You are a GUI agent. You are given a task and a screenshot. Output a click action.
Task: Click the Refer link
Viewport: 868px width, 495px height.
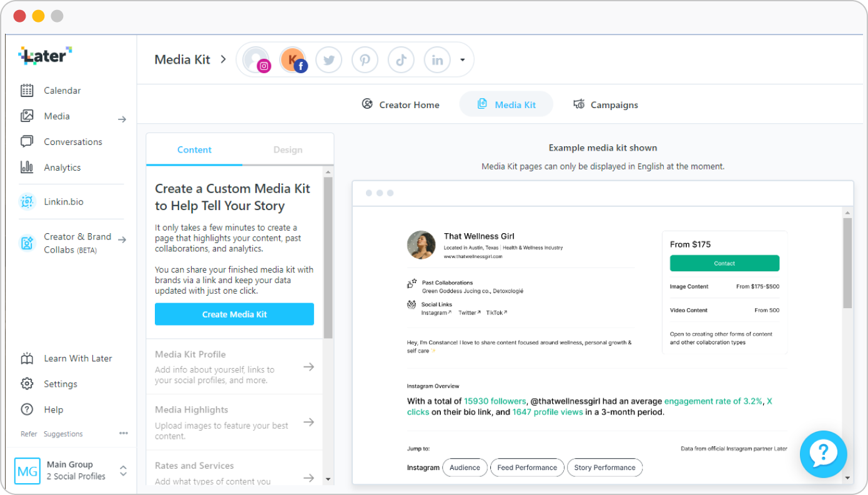29,434
